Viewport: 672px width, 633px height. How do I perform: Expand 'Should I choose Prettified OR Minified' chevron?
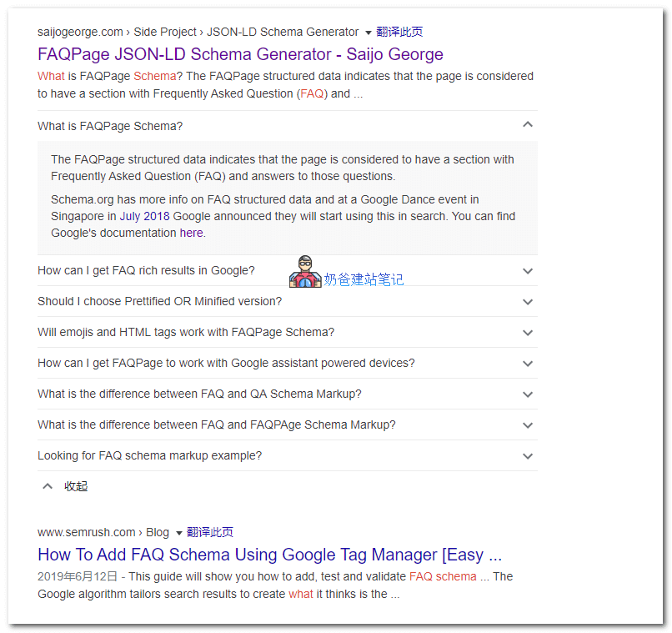527,302
